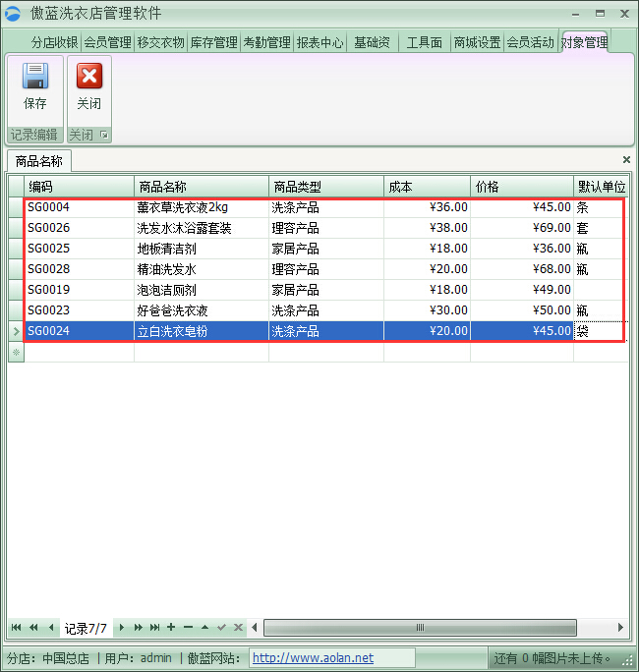Jump to next page of records
The image size is (639, 672).
coord(138,628)
